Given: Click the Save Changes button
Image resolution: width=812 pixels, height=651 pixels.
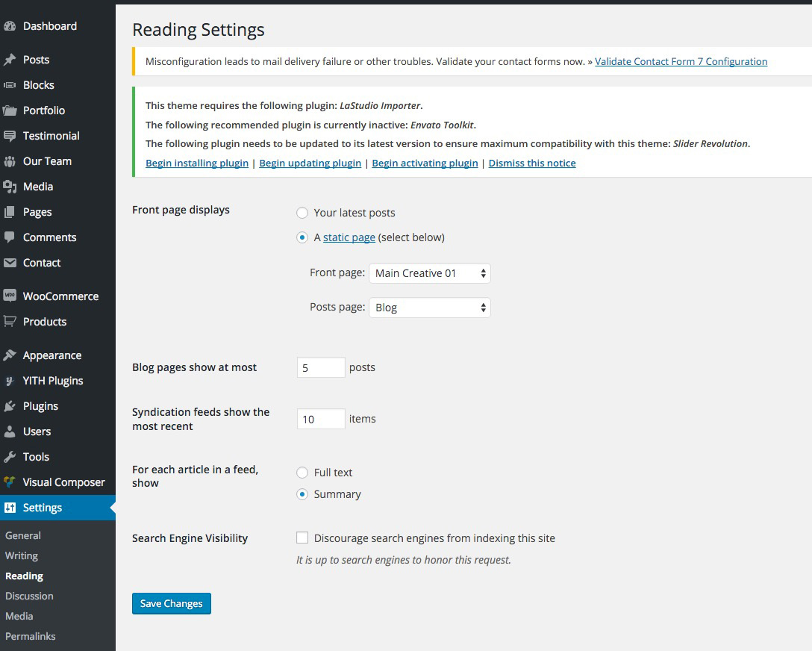Looking at the screenshot, I should click(172, 603).
